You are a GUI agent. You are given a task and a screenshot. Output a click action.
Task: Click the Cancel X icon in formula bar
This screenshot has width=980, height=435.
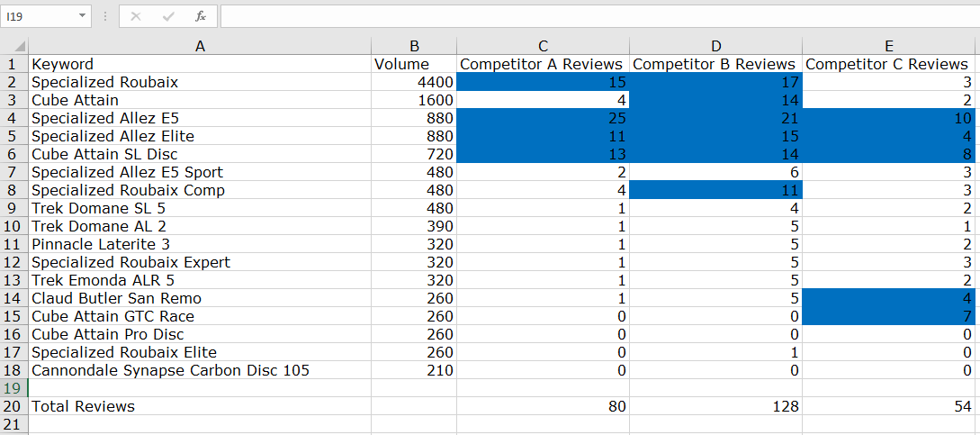pos(136,17)
